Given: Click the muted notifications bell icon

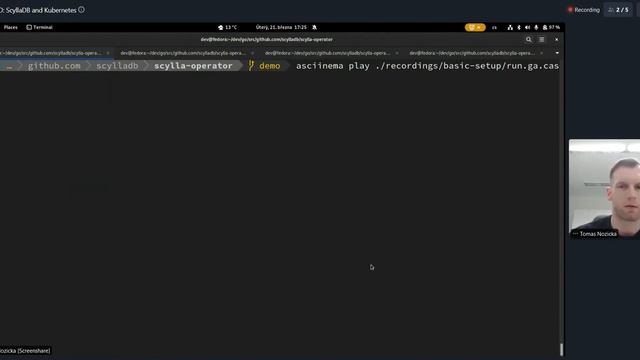Looking at the screenshot, I should pos(314,27).
